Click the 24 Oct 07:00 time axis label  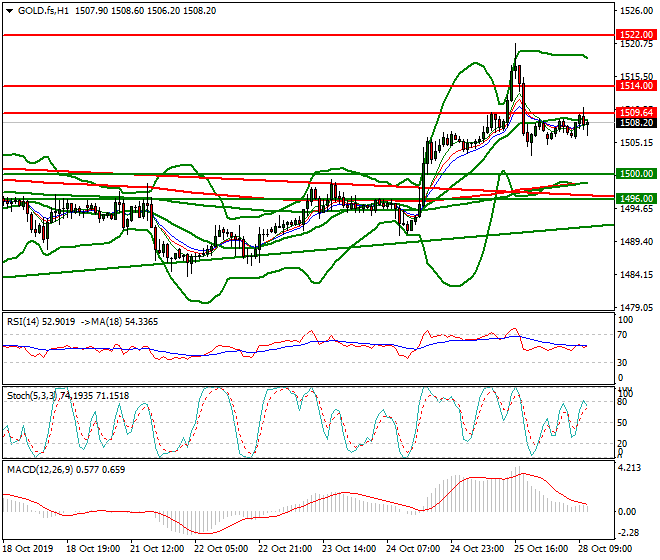coord(413,549)
